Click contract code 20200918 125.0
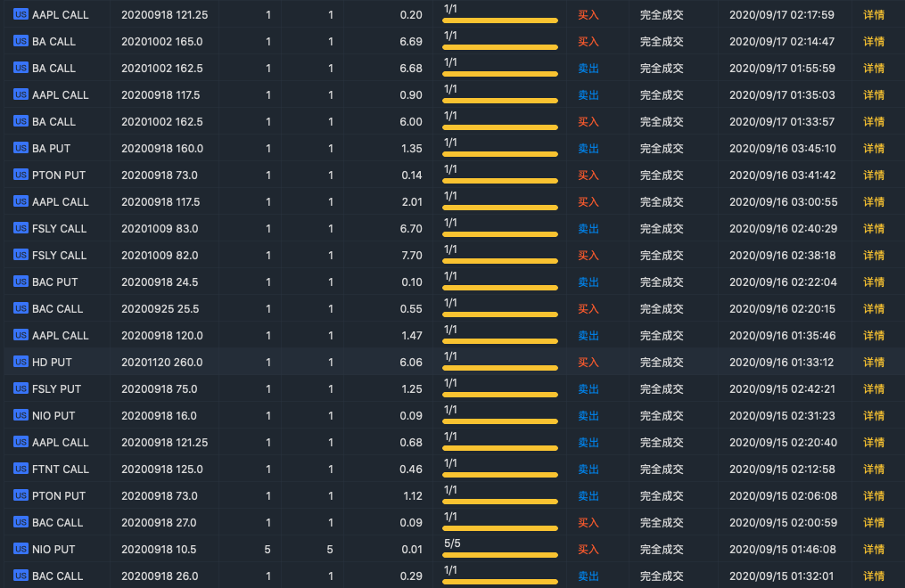The height and width of the screenshot is (588, 905). (x=162, y=470)
